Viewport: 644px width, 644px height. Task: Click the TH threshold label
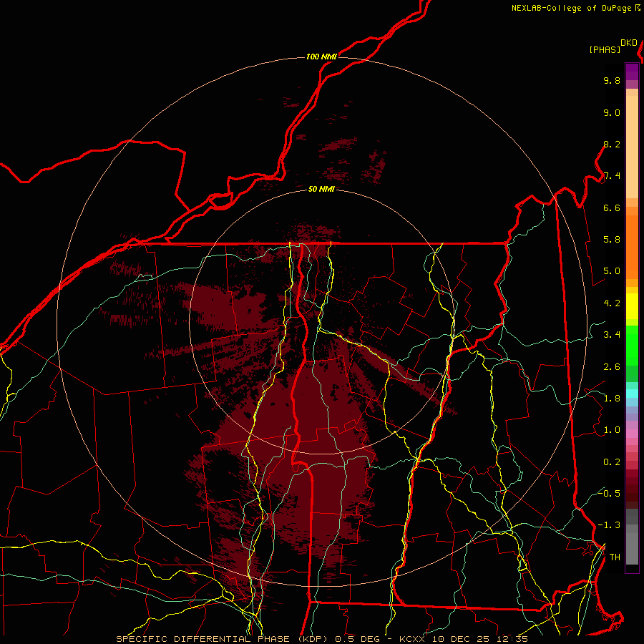pyautogui.click(x=615, y=557)
